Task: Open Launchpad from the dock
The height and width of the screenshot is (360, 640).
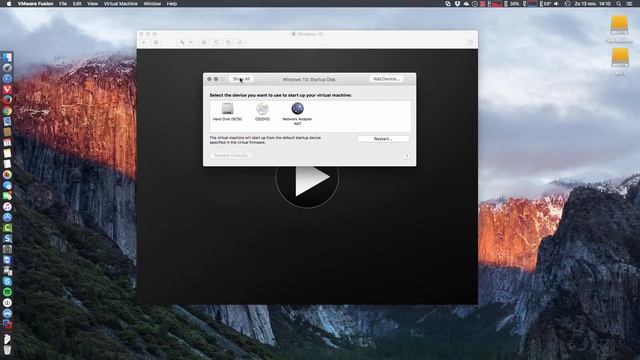Action: (x=7, y=68)
